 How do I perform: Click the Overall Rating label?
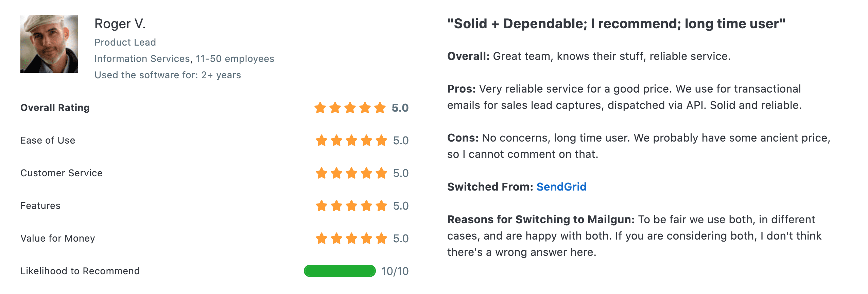pyautogui.click(x=55, y=108)
